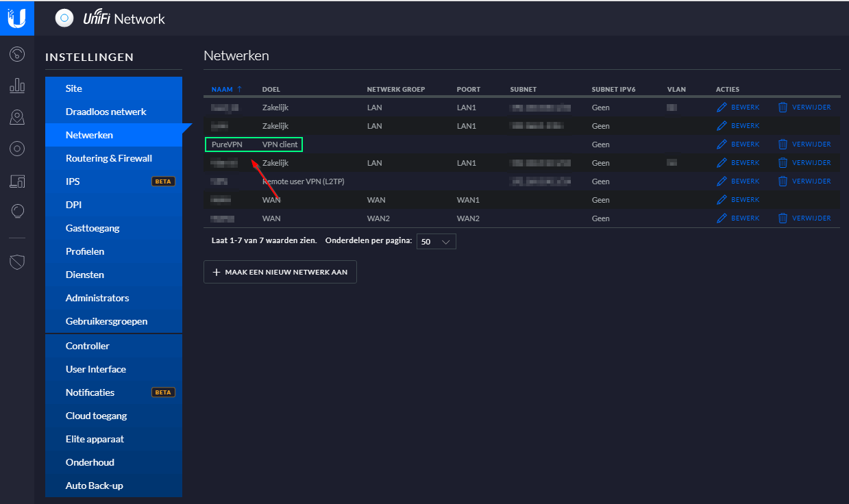This screenshot has height=504, width=849.
Task: Go to the IPS beta settings section
Action: click(73, 181)
